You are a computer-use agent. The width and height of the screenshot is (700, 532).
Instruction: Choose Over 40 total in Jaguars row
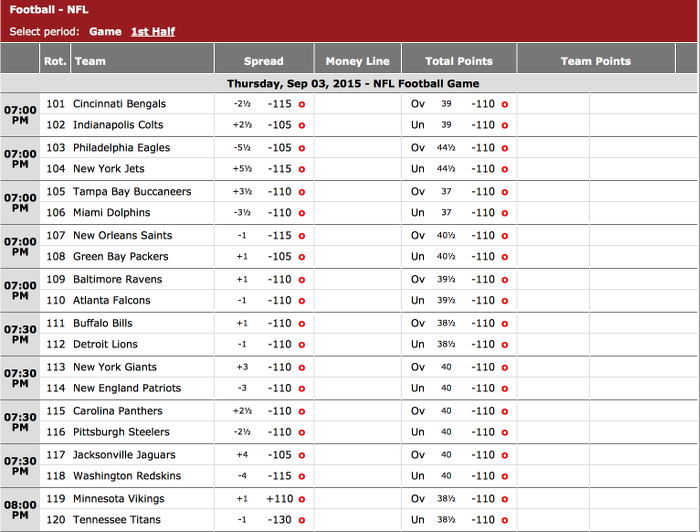click(504, 455)
